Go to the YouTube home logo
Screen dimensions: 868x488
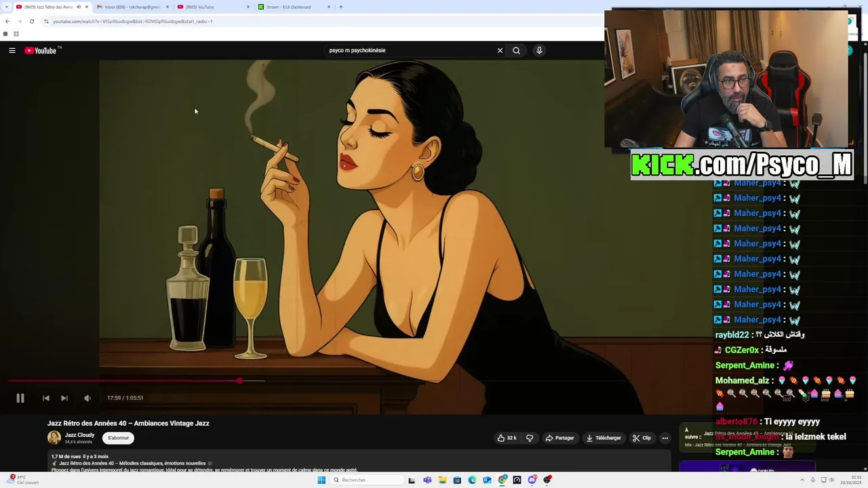point(41,50)
